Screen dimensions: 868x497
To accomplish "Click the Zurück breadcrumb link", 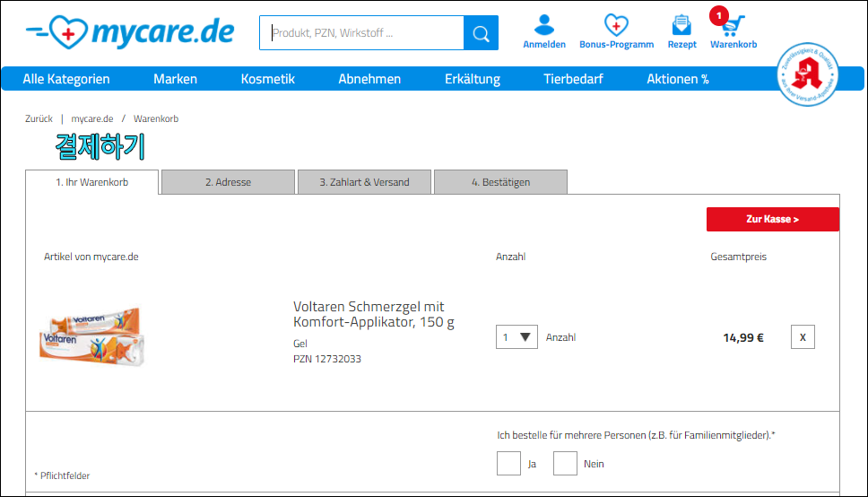I will 39,118.
